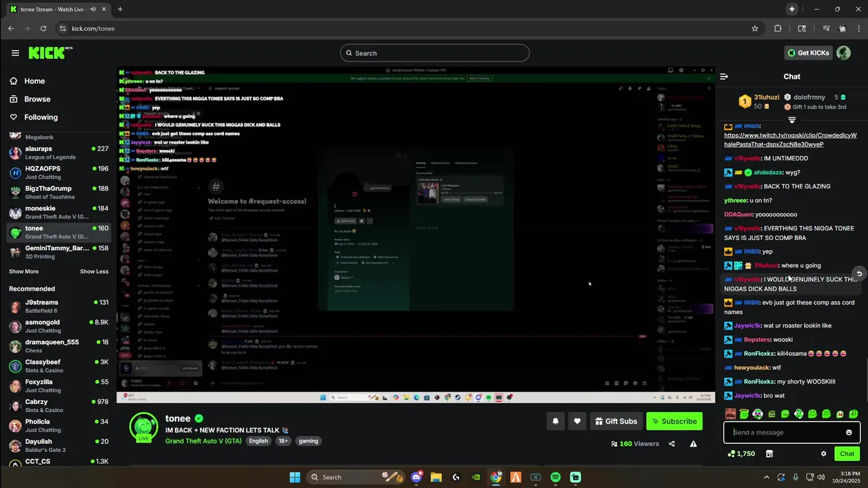Expand Show More in Following list

24,271
